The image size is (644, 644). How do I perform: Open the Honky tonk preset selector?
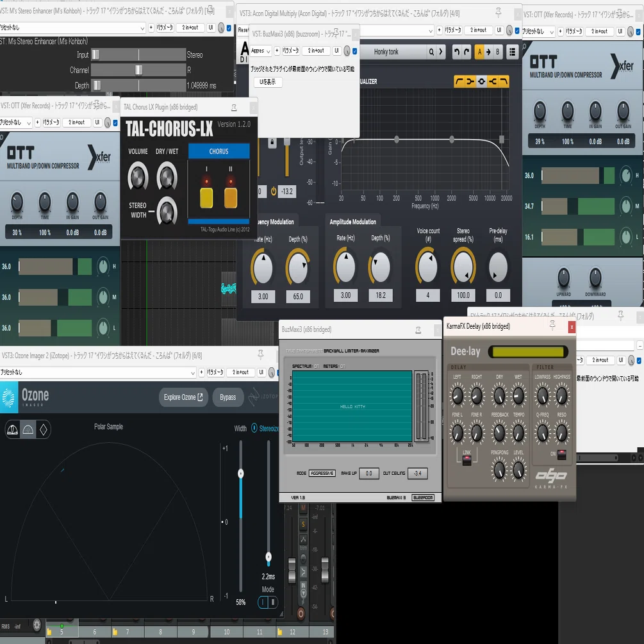(386, 52)
